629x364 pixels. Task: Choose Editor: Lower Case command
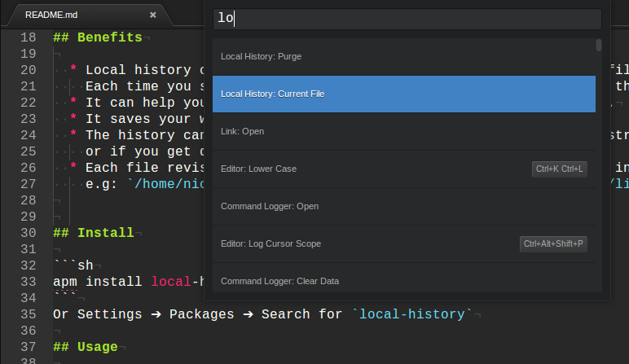pos(404,169)
